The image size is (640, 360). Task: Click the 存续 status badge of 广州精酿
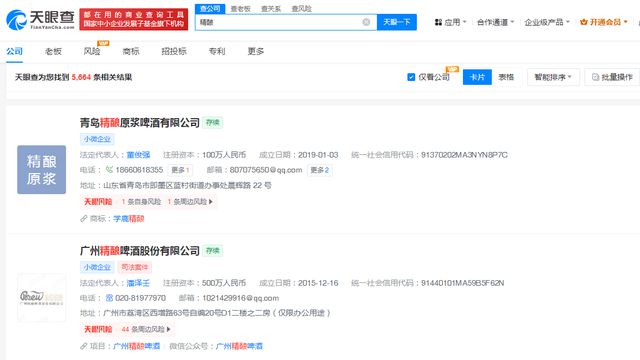[x=213, y=251]
